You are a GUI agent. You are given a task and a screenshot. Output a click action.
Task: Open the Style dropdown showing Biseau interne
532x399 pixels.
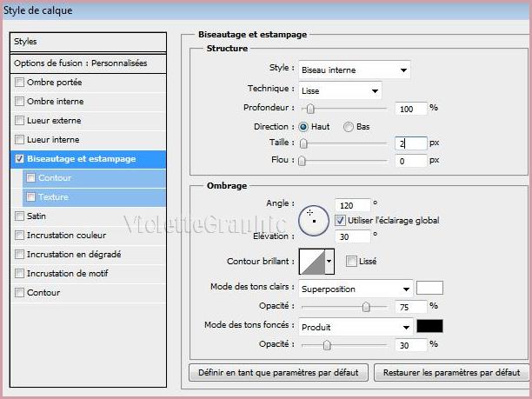tap(354, 70)
